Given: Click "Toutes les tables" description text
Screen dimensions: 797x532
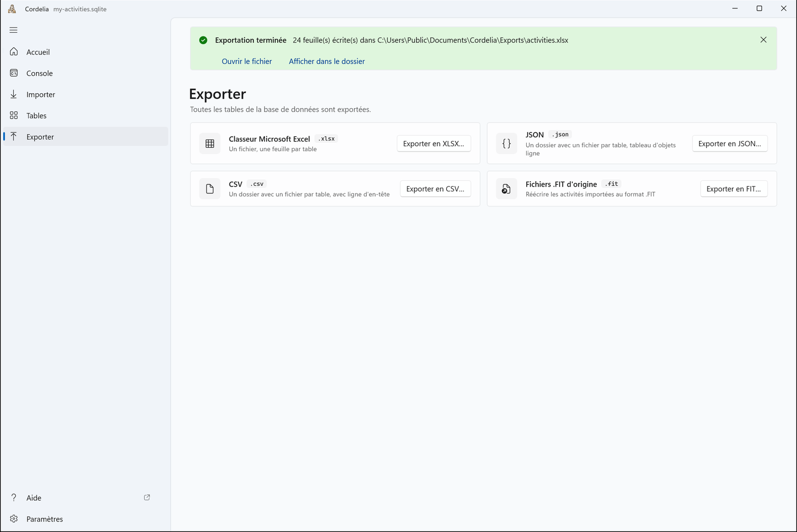Looking at the screenshot, I should tap(280, 110).
